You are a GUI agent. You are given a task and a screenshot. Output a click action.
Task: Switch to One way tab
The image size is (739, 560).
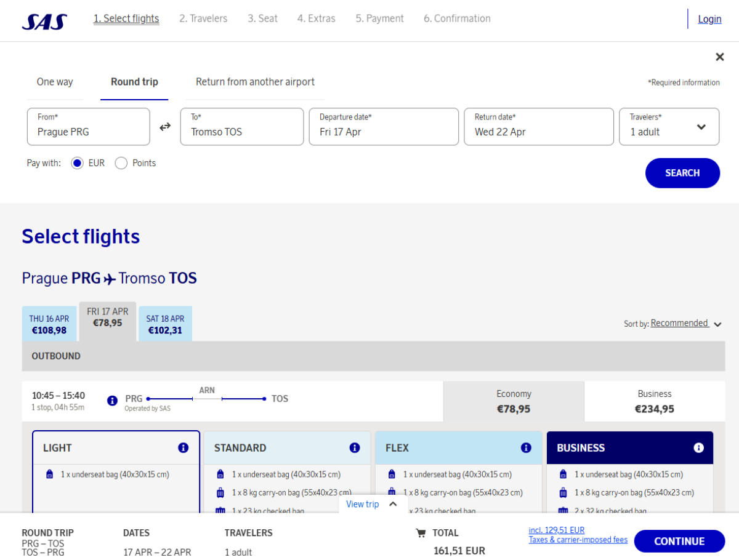[55, 82]
